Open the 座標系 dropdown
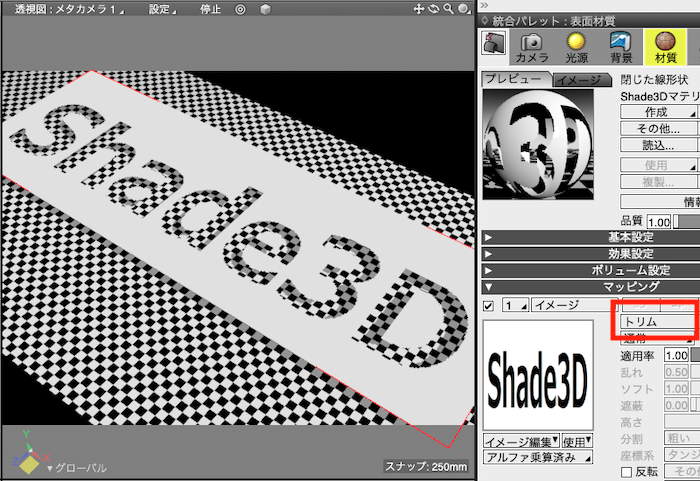Viewport: 700px width, 481px height. coord(682,455)
